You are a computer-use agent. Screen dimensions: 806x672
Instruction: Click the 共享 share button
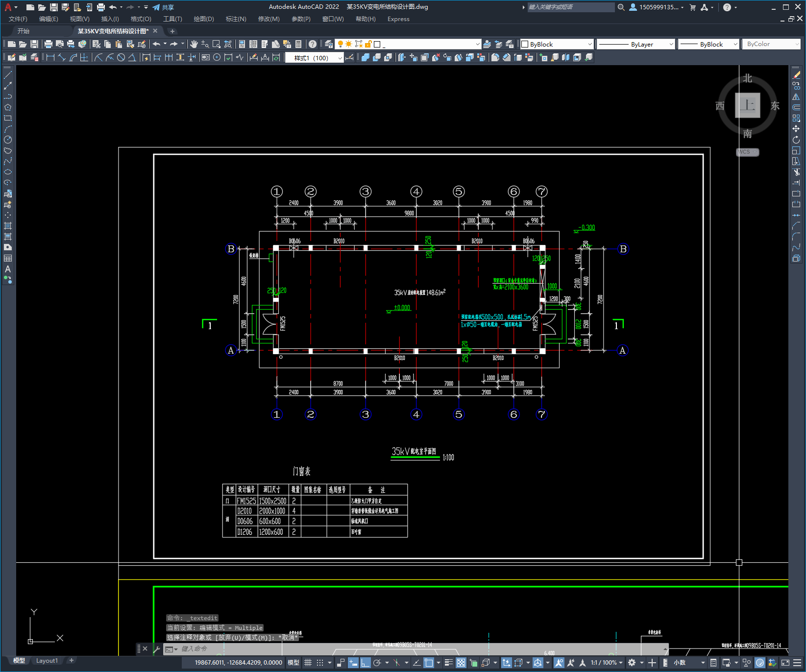(x=163, y=7)
